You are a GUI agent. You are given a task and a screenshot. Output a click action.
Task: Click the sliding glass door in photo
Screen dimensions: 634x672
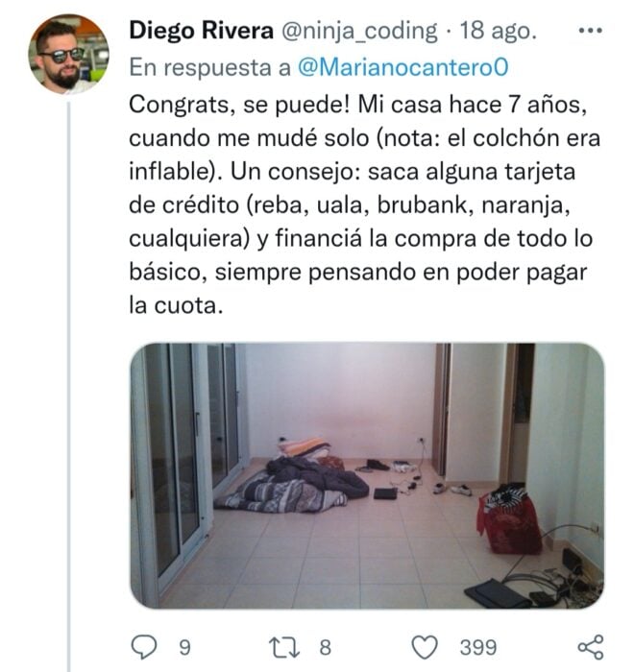[174, 463]
